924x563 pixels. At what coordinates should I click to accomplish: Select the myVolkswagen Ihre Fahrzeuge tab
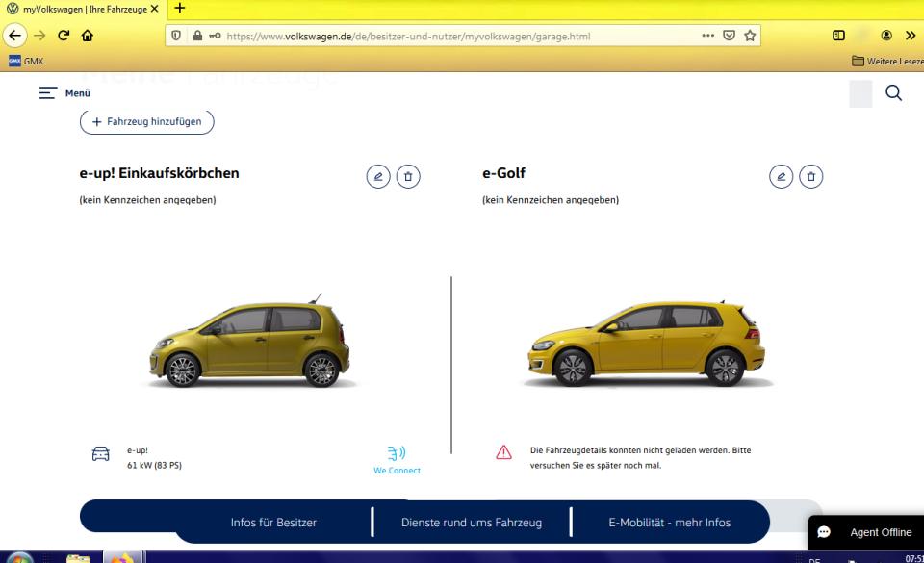pos(83,9)
